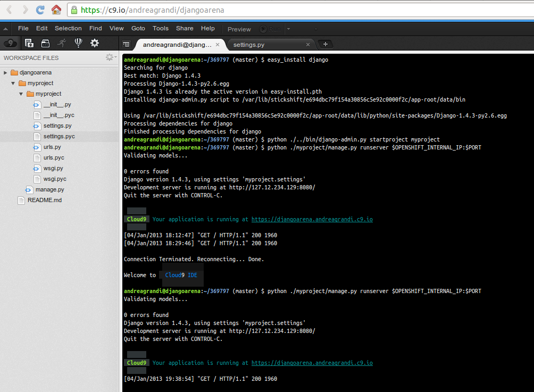Screen dimensions: 534x392
Task: Click the Cloud9 dashboard cloud icon
Action: [x=10, y=43]
